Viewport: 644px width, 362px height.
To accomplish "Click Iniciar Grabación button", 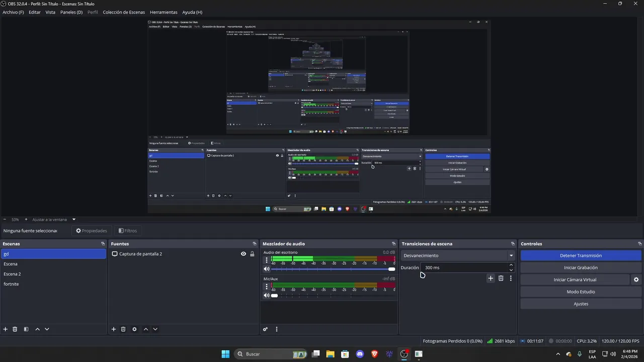I will coord(581,267).
